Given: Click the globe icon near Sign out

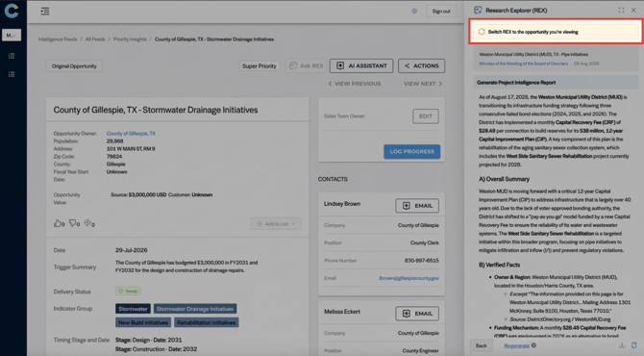Looking at the screenshot, I should 414,12.
